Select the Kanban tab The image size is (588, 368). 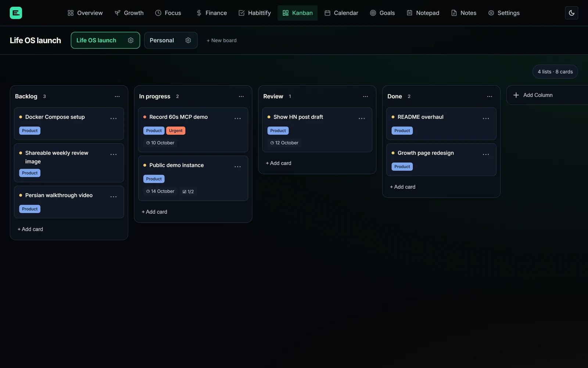[x=298, y=13]
